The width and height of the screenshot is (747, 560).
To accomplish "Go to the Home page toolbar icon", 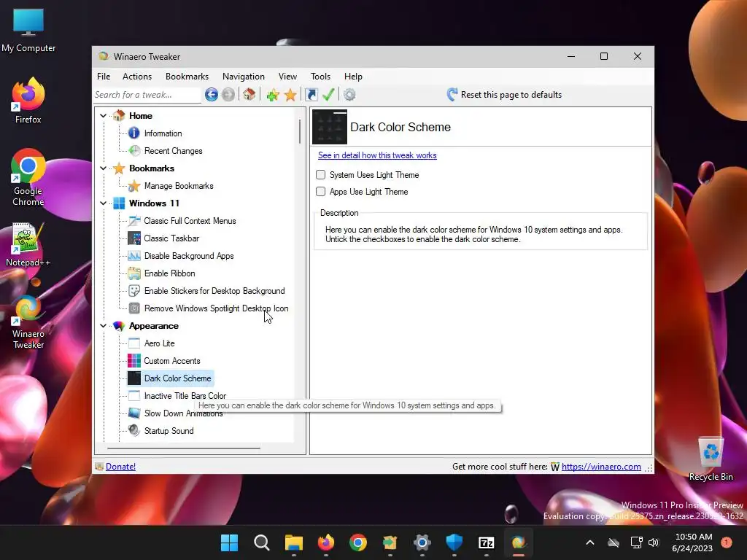I will click(x=249, y=94).
